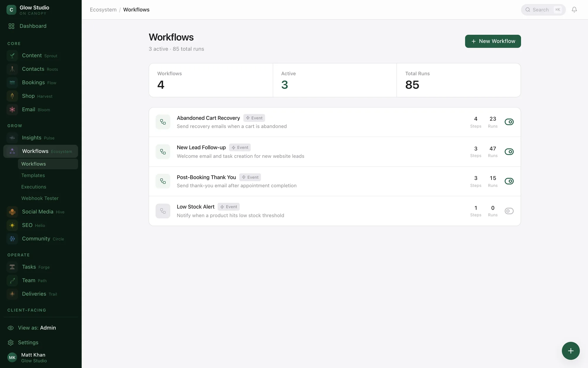
Task: Open the Post-Booking Thank You title
Action: tap(206, 177)
